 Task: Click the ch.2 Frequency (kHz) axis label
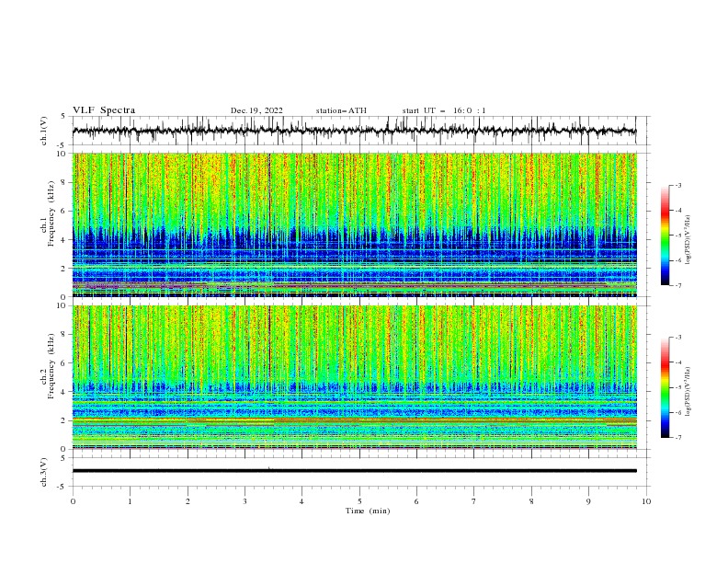(x=48, y=365)
